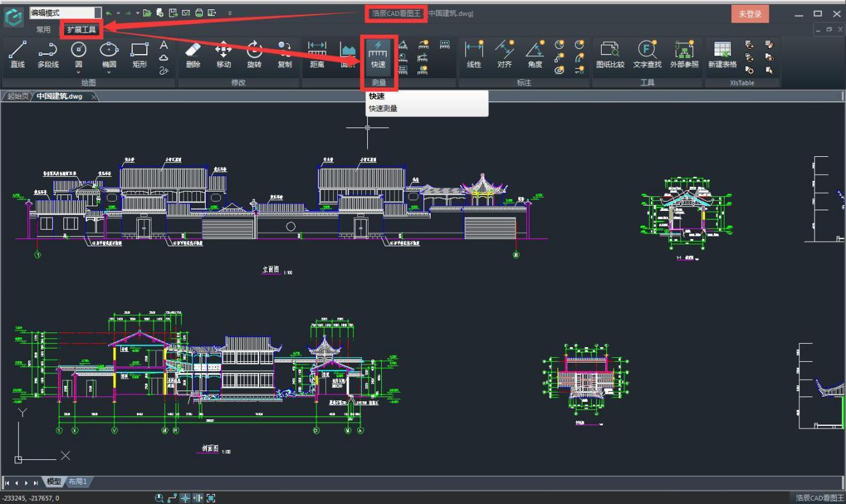
Task: Expand the 椭圆 ellipse options arrow
Action: tap(109, 72)
